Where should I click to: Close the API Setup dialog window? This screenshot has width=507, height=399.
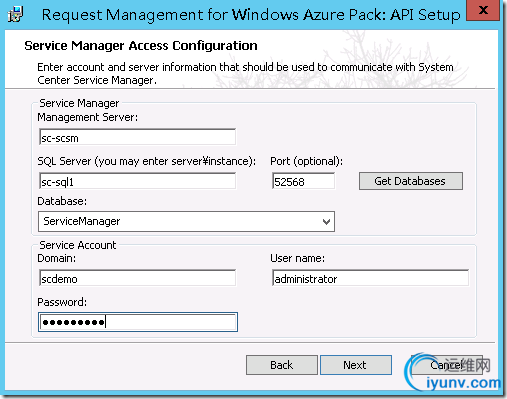[483, 10]
